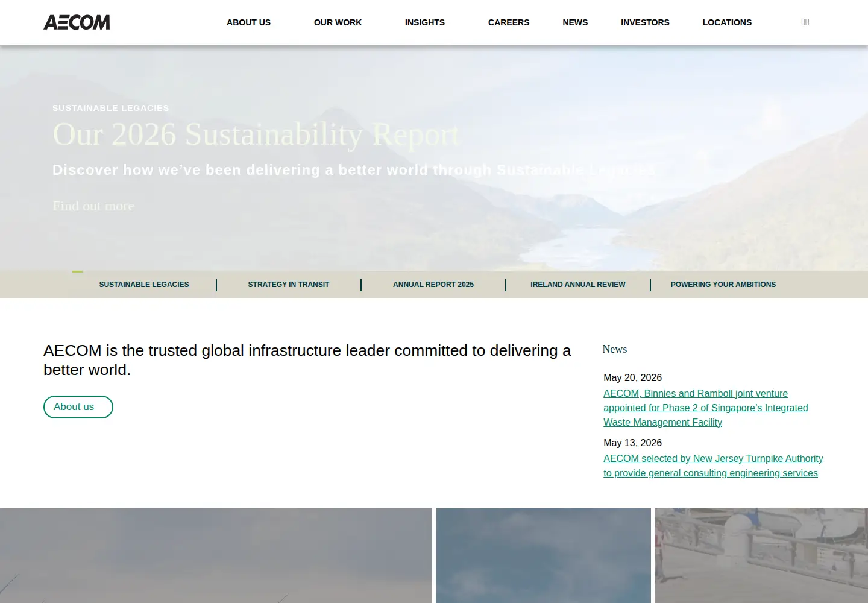Select the Sustainable Legacies slide tab

click(x=144, y=285)
